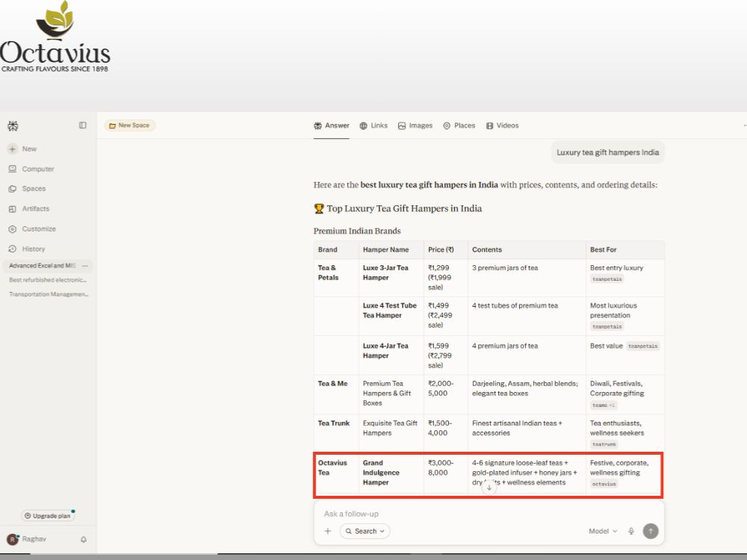747x560 pixels.
Task: Switch to the Images tab
Action: (415, 125)
